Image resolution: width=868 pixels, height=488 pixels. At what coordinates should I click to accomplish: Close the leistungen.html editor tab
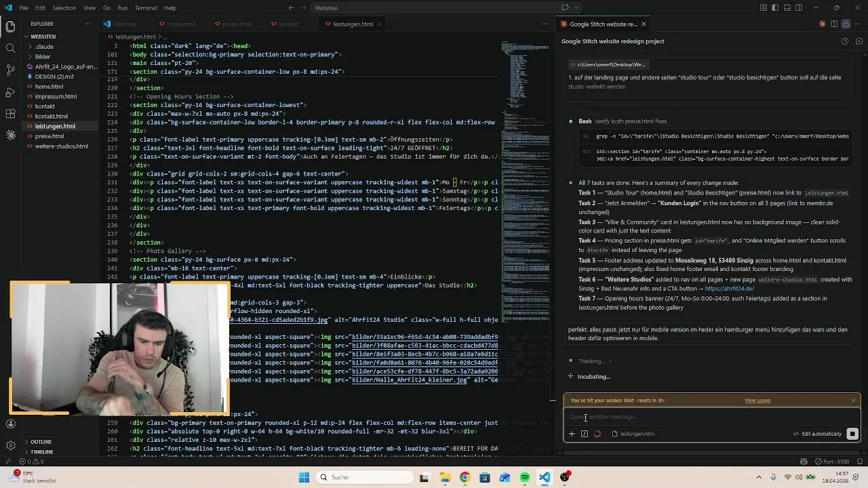click(x=380, y=24)
